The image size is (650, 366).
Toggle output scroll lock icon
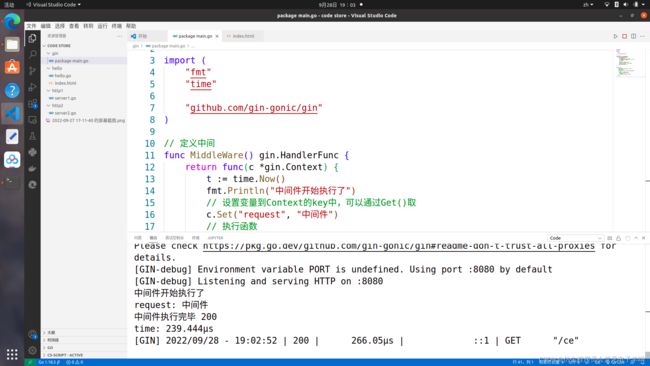pyautogui.click(x=618, y=238)
